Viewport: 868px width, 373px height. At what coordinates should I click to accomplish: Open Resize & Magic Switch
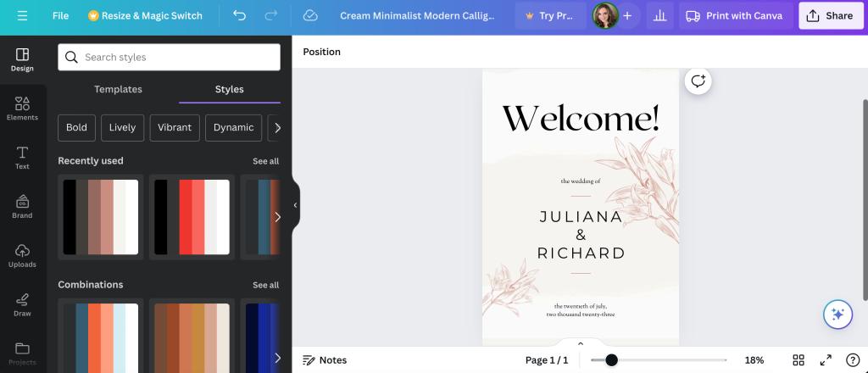click(145, 15)
